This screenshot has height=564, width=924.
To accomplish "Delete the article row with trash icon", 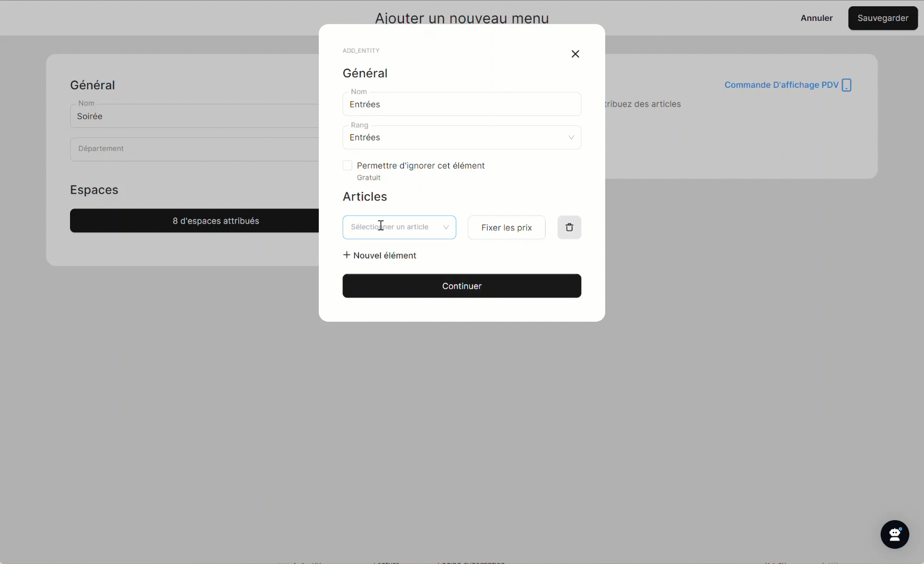I will (569, 228).
